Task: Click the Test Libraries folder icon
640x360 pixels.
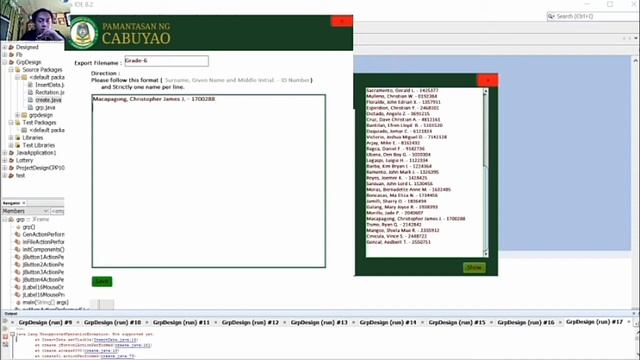Action: pos(18,145)
